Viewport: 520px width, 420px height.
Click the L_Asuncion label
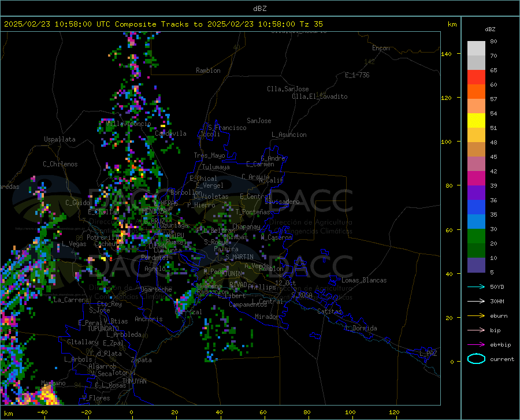click(289, 135)
